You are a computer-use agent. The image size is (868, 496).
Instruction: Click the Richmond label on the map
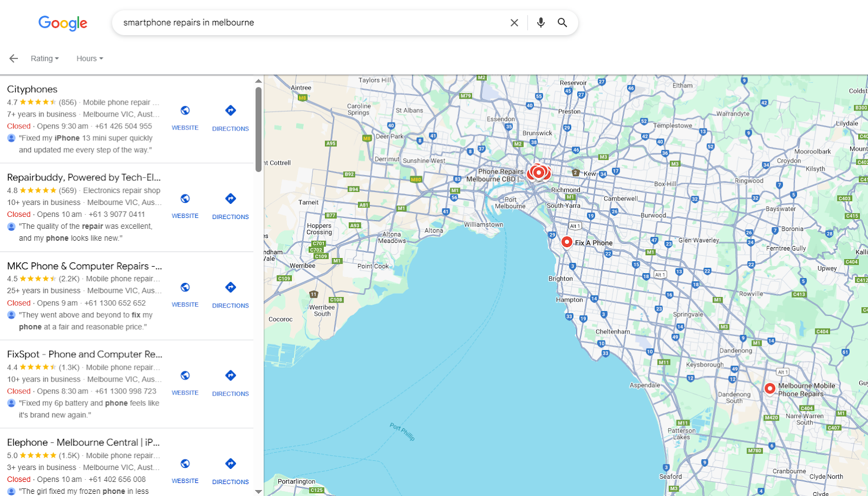(x=566, y=190)
